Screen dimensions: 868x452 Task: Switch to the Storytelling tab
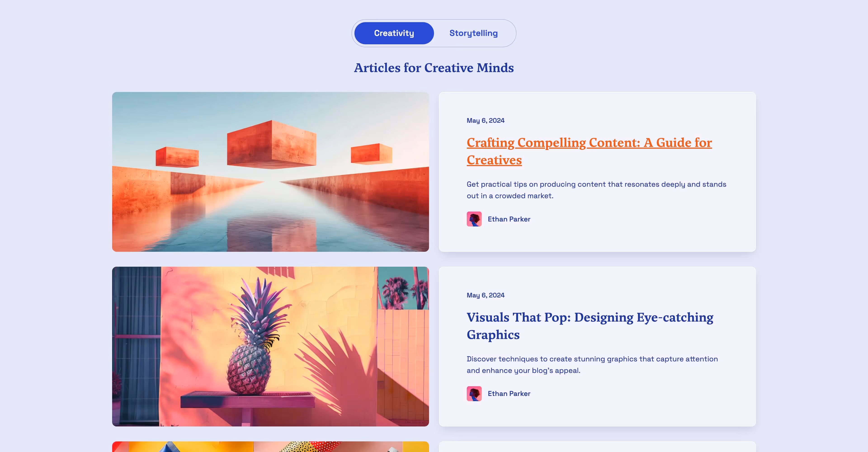point(473,33)
